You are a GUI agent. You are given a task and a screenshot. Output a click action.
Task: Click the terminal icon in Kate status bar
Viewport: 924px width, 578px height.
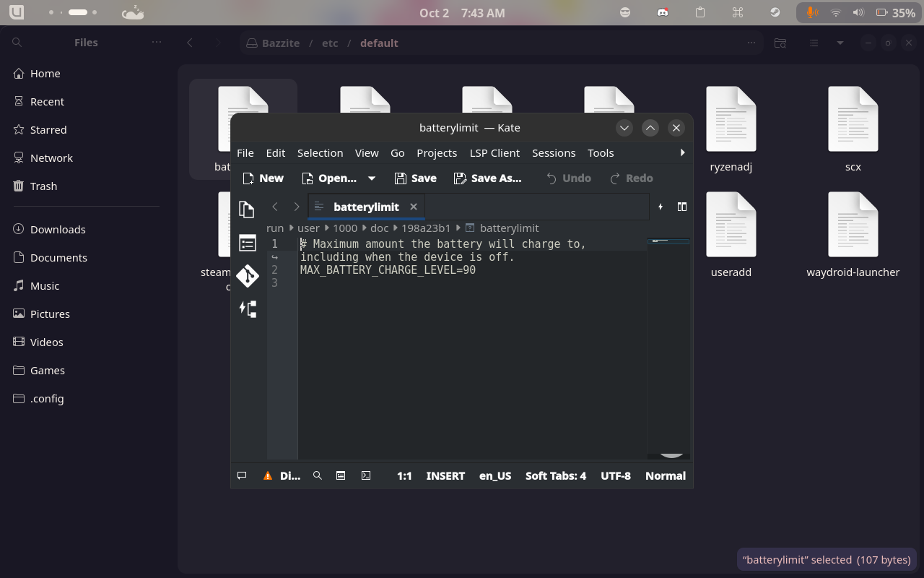(366, 475)
